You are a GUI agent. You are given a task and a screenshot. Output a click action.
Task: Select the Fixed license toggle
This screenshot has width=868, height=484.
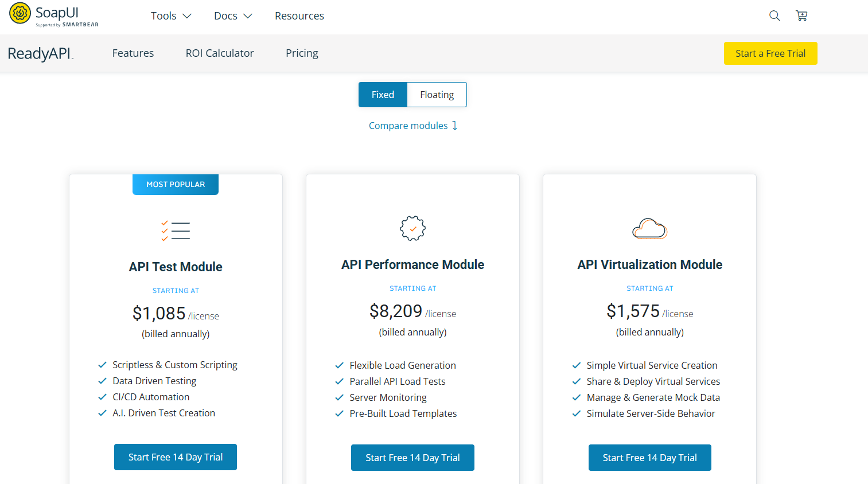point(383,95)
